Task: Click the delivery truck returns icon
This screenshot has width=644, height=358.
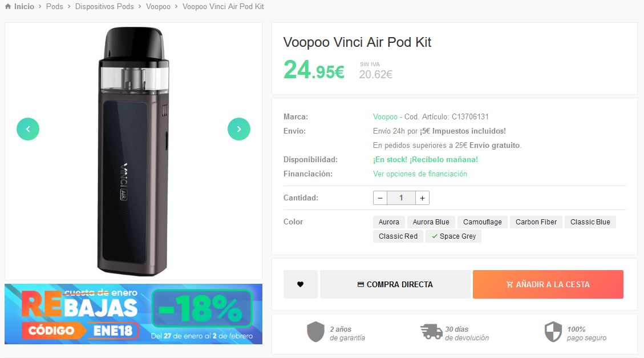Action: point(431,332)
